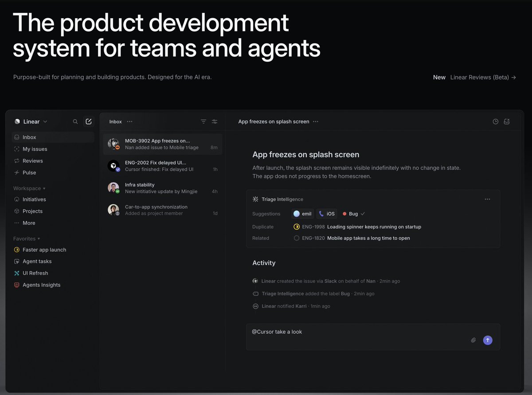Click the red Agents Insights icon
This screenshot has height=395, width=532.
[17, 285]
